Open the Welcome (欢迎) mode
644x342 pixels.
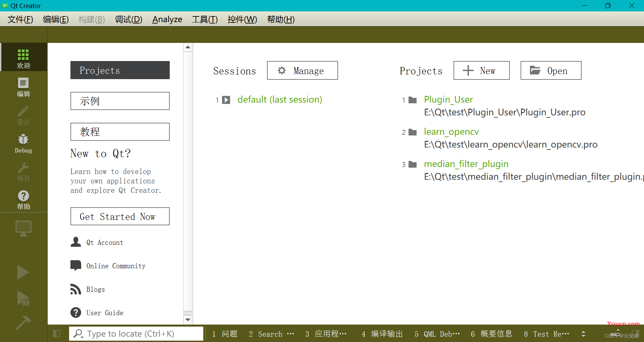click(x=23, y=58)
